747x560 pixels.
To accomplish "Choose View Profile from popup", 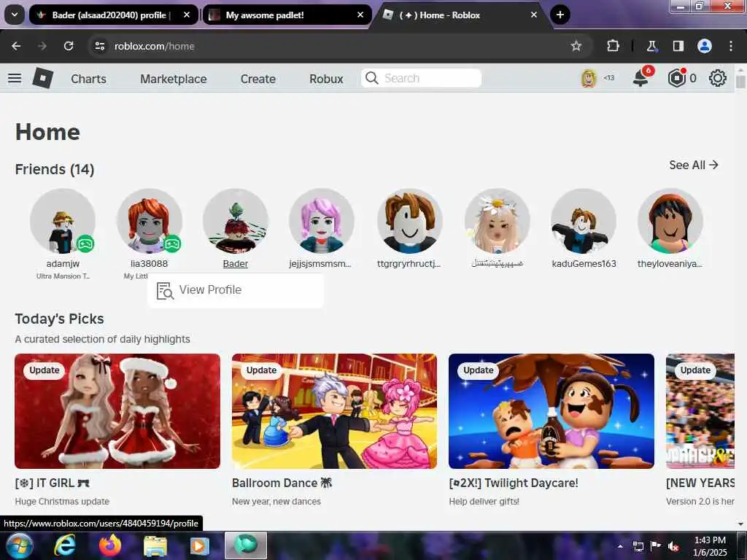I will [236, 290].
